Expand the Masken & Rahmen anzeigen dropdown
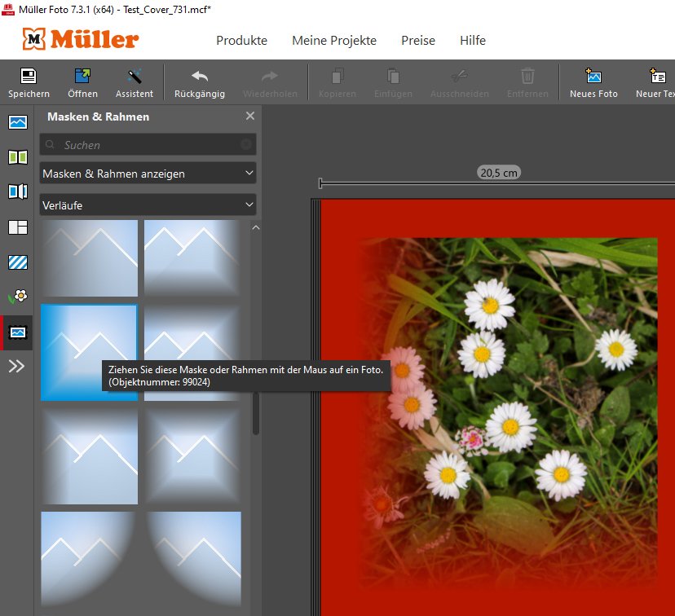675x616 pixels. pos(148,174)
